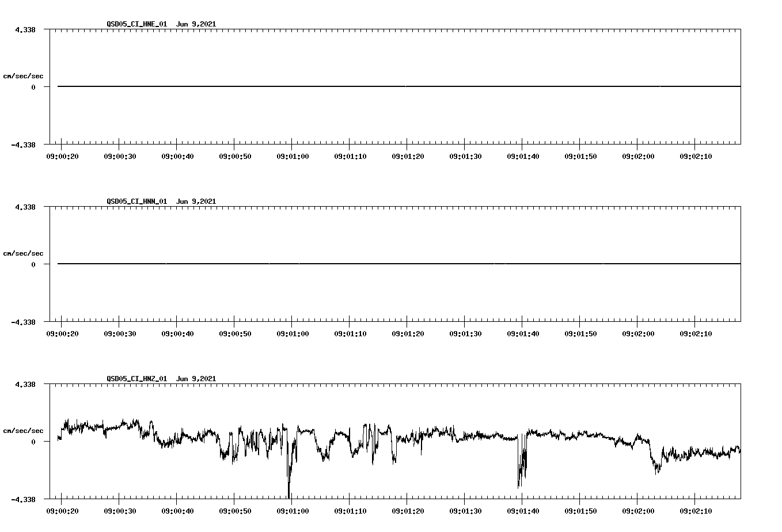Screen dimensions: 782x532
Task: Click the 09:00:40 label under the HNN plot
Action: pos(177,334)
